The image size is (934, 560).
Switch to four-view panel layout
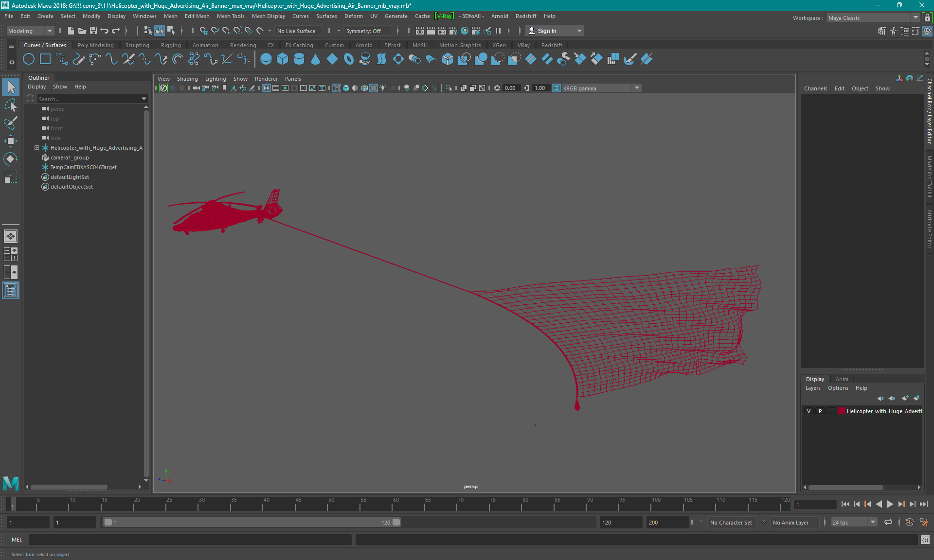coord(11,254)
